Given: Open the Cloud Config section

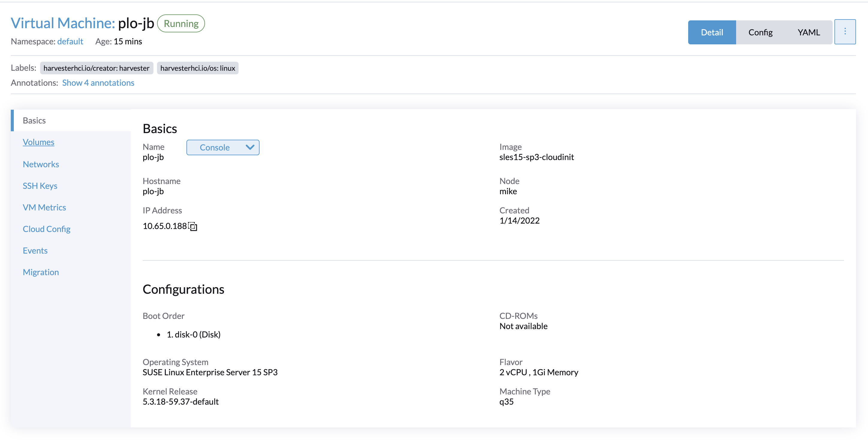Looking at the screenshot, I should pos(46,229).
